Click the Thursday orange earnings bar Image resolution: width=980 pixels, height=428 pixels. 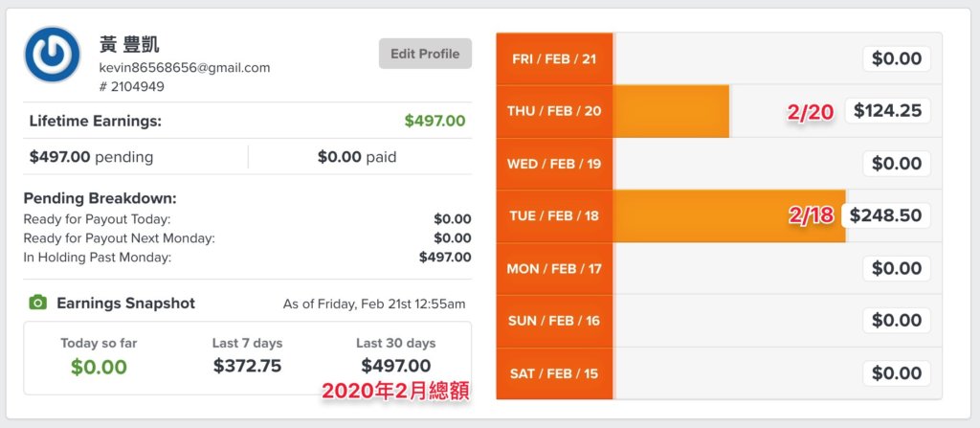[x=671, y=111]
